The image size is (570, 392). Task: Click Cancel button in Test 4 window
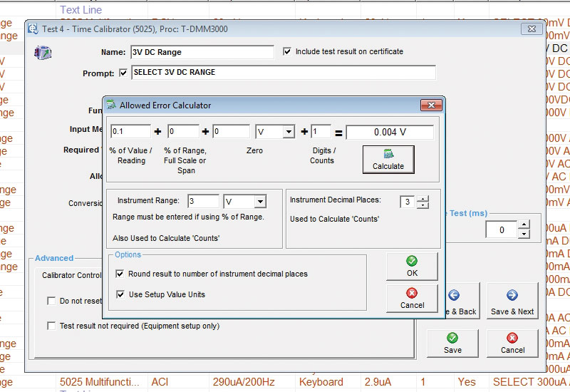point(512,343)
